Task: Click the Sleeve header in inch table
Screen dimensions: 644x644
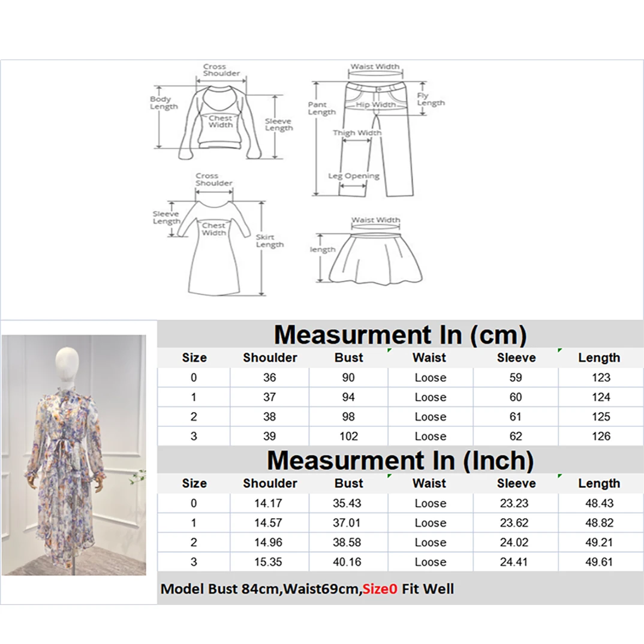Action: click(x=516, y=483)
